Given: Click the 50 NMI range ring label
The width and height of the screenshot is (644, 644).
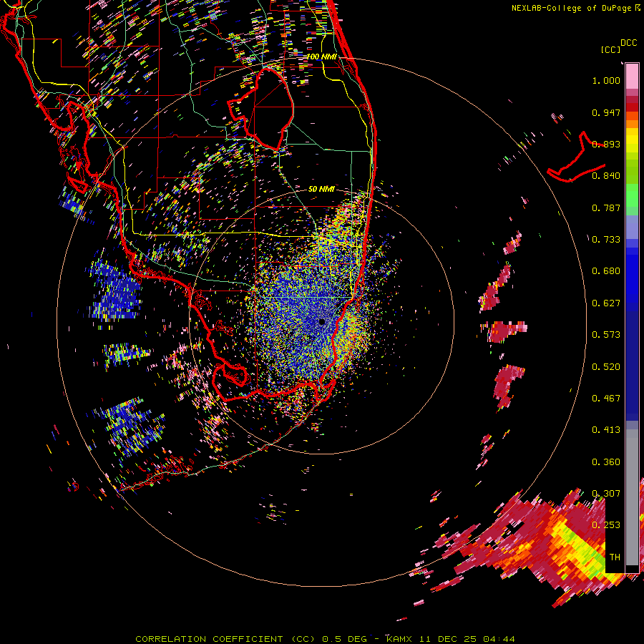Looking at the screenshot, I should (x=321, y=189).
